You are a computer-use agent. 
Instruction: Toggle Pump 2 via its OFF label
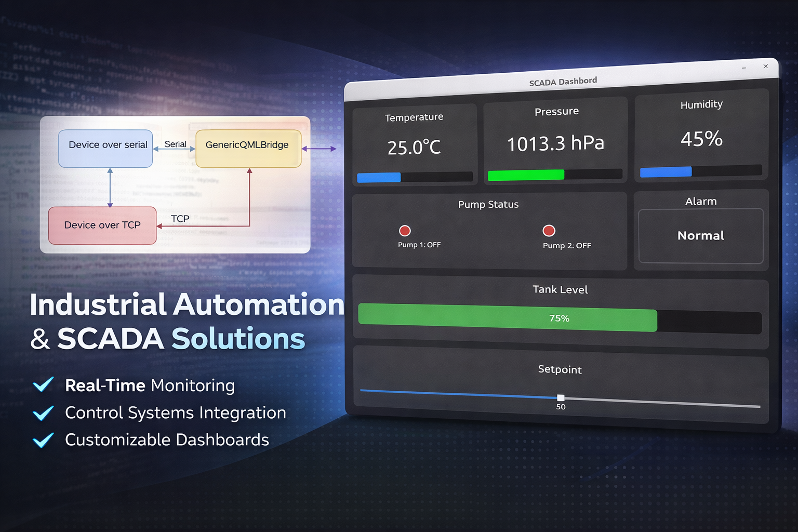tap(567, 246)
